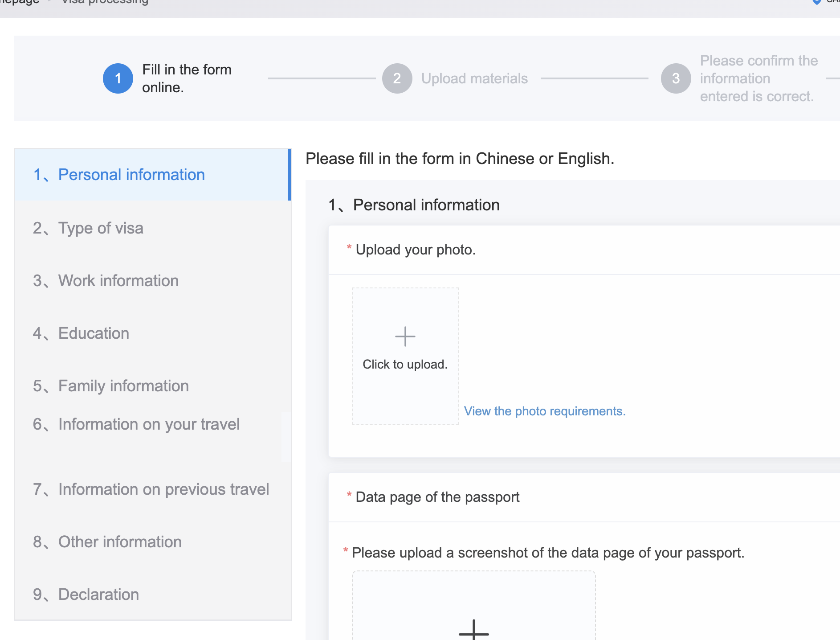The image size is (840, 640).
Task: Click the 'Click to upload.' photo box
Action: pyautogui.click(x=405, y=364)
